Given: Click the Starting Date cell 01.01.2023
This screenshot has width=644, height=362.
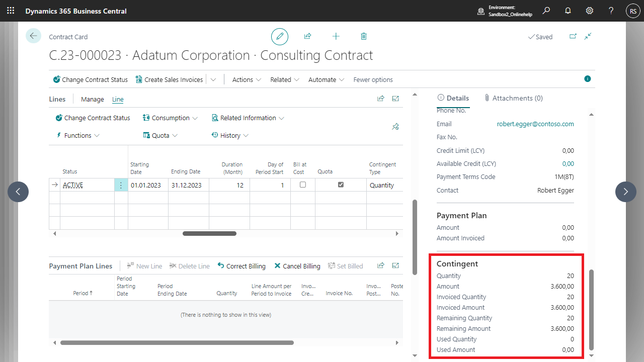Looking at the screenshot, I should 146,185.
